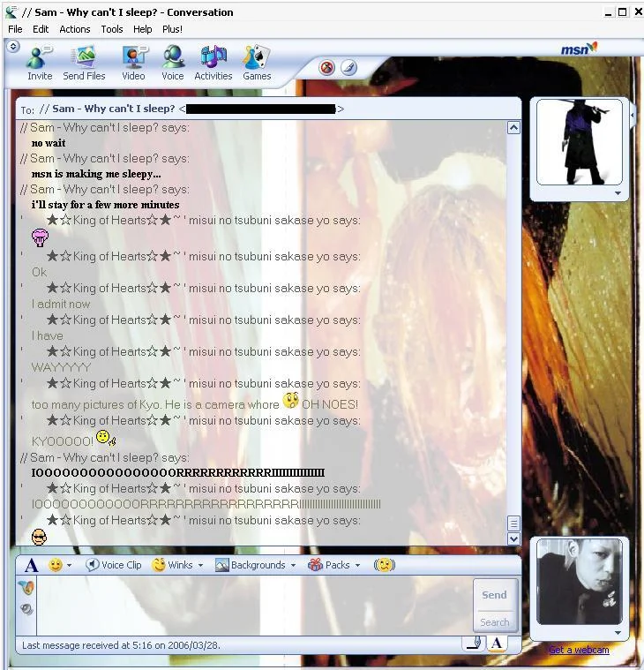Click the 'no wait' message
644x670 pixels.
pos(49,143)
